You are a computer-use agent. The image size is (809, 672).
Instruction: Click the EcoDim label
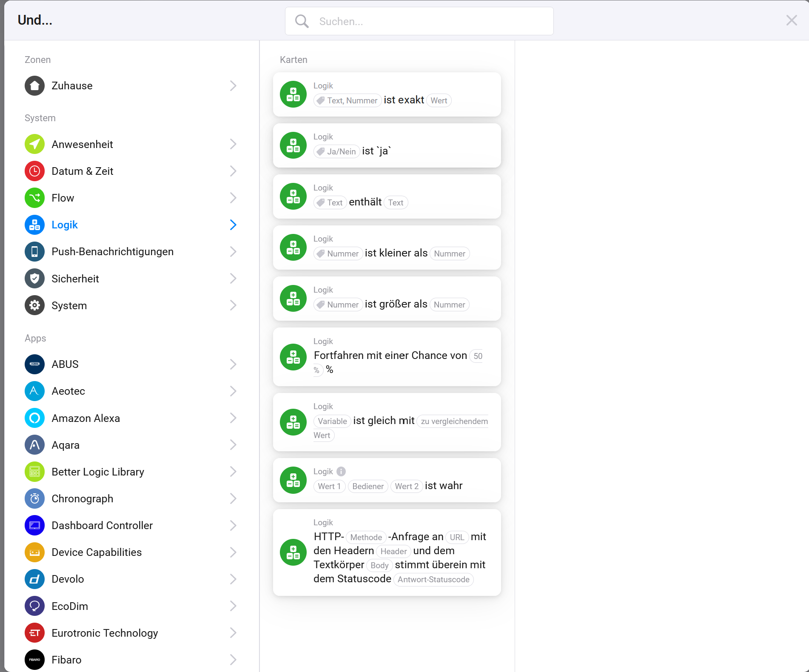tap(70, 606)
